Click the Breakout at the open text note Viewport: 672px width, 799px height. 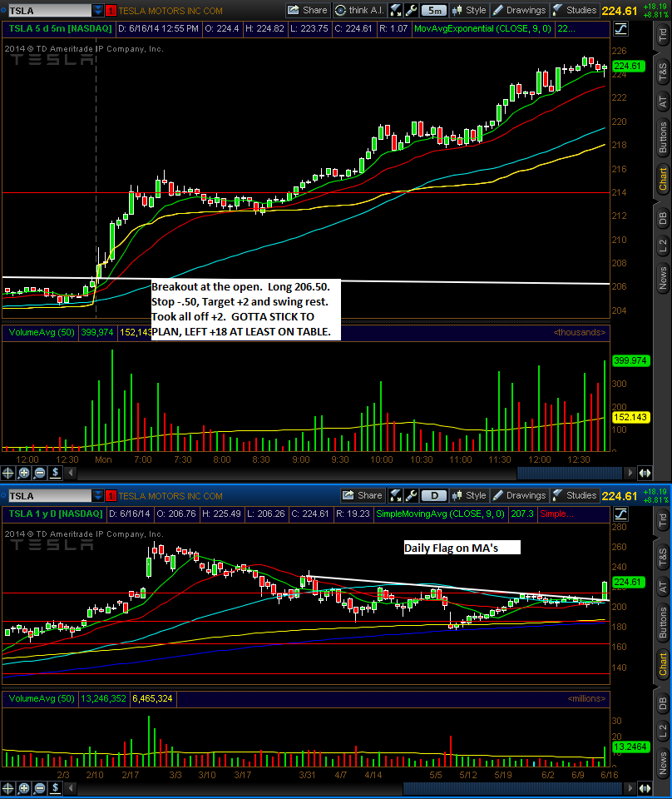[x=245, y=309]
